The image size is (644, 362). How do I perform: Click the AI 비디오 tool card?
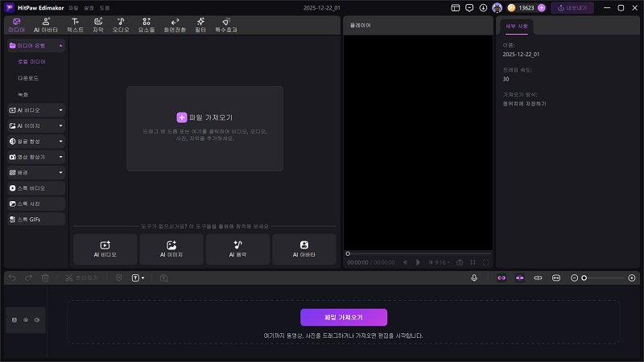pos(105,249)
